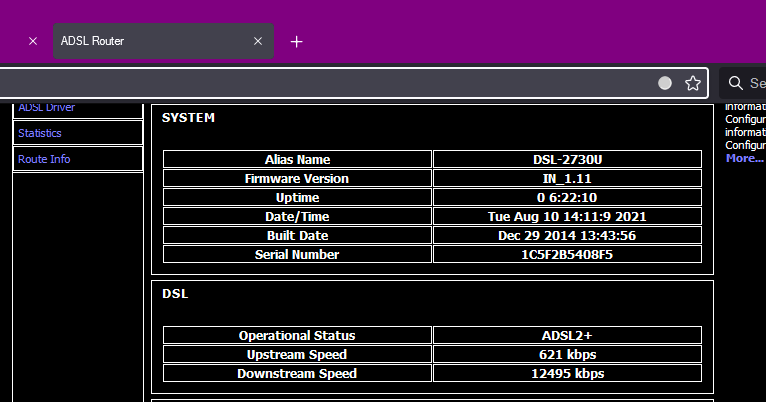Click the ADSL2+ operational status value

coord(567,336)
